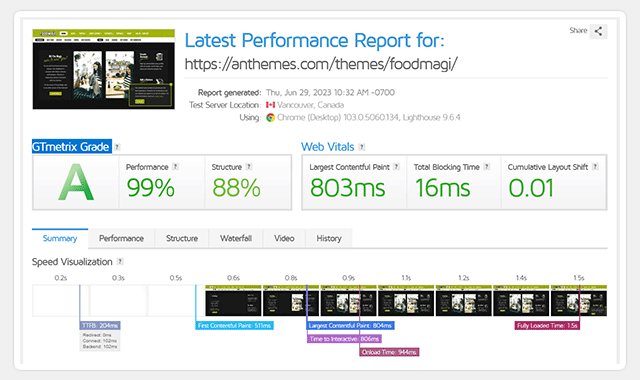Image resolution: width=640 pixels, height=380 pixels.
Task: Open help icon next to GTmetrix Grade
Action: coord(117,147)
